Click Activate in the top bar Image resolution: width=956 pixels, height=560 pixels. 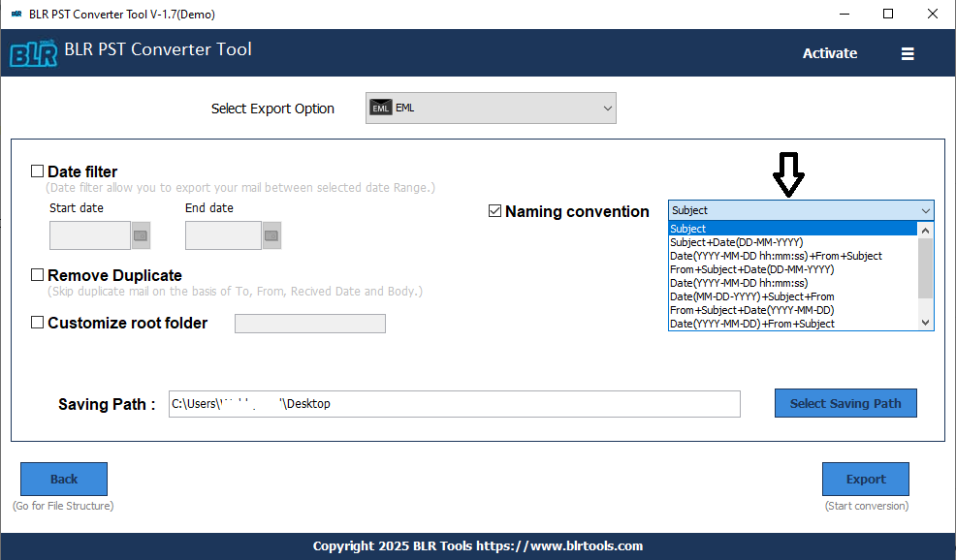tap(829, 53)
